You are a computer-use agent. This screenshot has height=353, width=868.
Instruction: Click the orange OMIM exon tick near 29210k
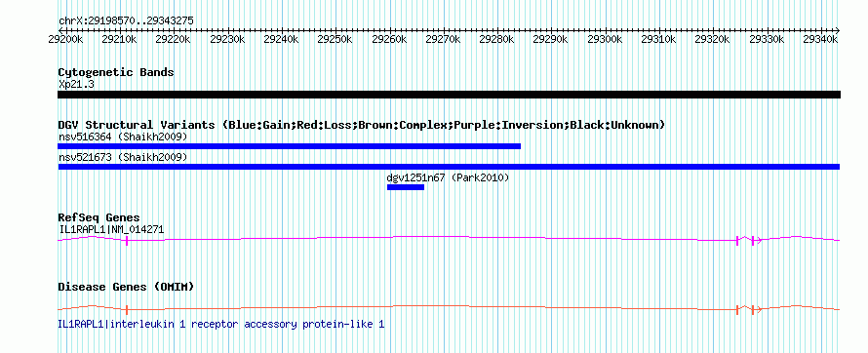coord(127,309)
